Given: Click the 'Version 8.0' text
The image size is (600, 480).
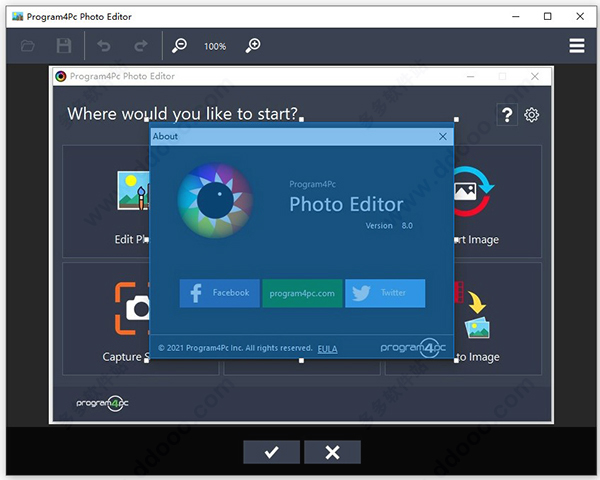Looking at the screenshot, I should [x=389, y=226].
